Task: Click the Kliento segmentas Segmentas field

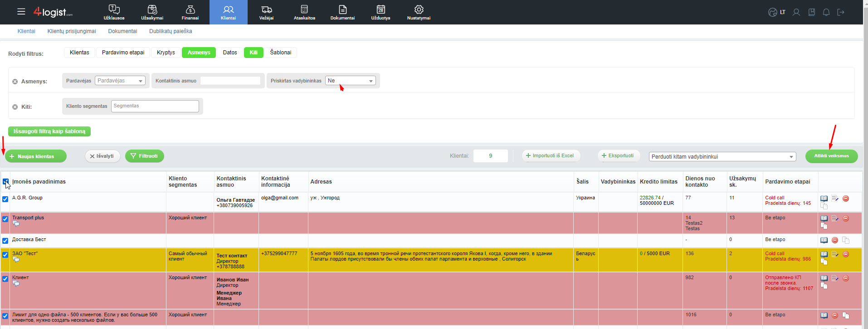Action: 155,106
